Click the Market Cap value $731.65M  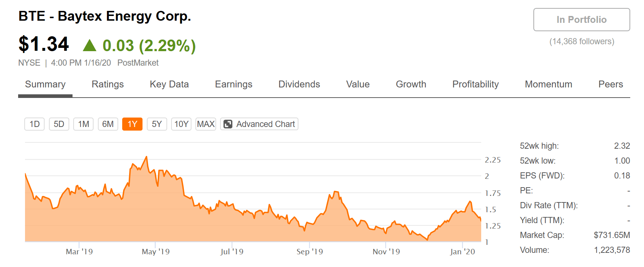click(612, 235)
